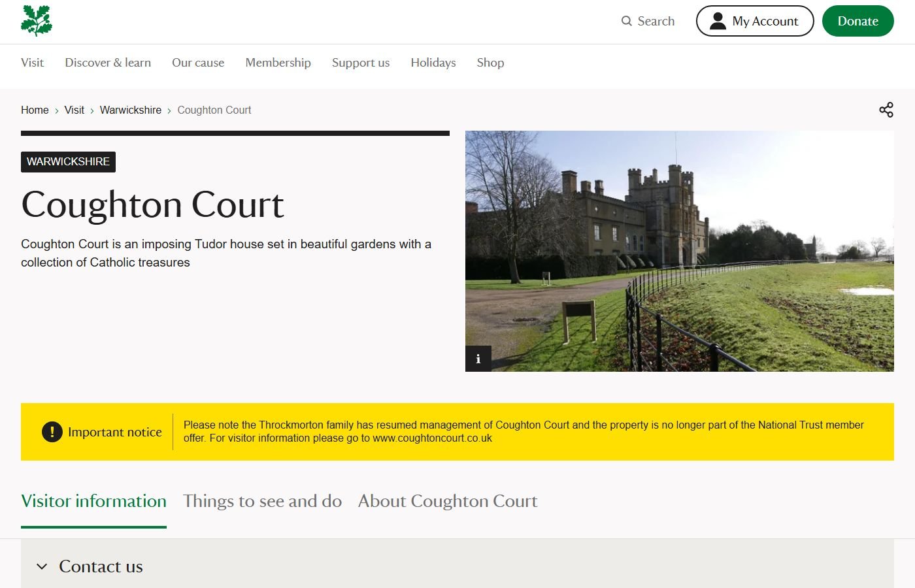The image size is (915, 588).
Task: Click the Important notice exclamation icon
Action: 52,432
